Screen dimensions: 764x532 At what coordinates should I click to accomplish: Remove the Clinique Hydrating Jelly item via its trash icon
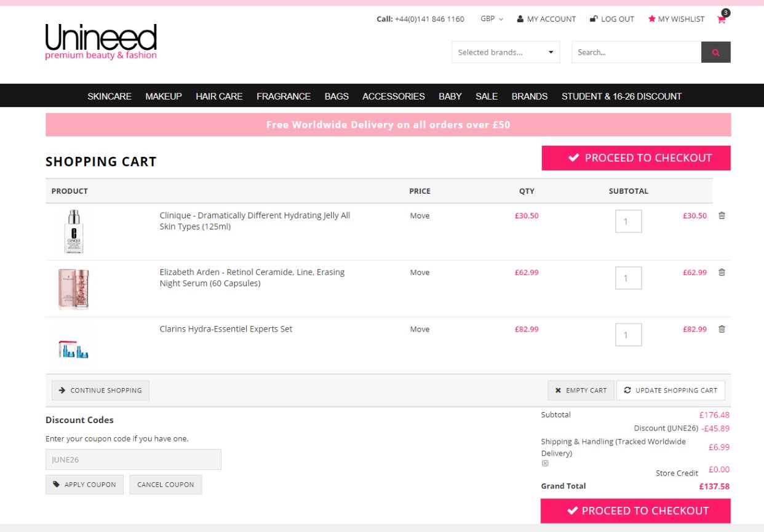pos(722,216)
